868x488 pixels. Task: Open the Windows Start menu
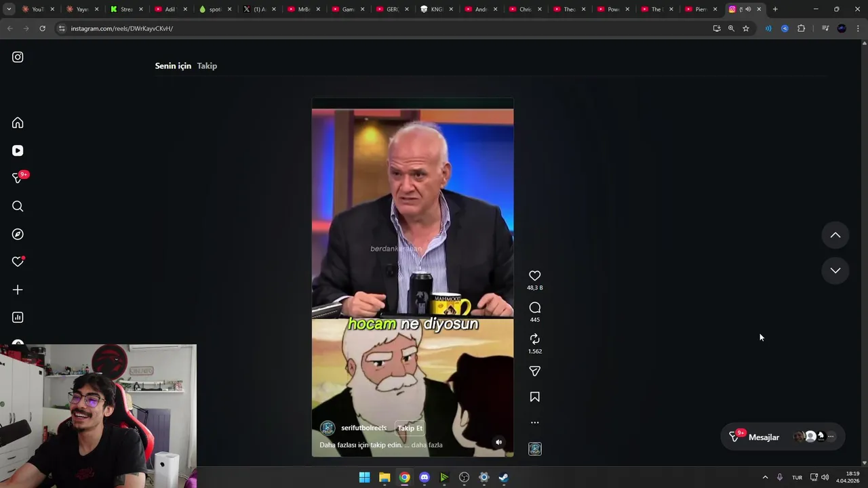(x=364, y=477)
